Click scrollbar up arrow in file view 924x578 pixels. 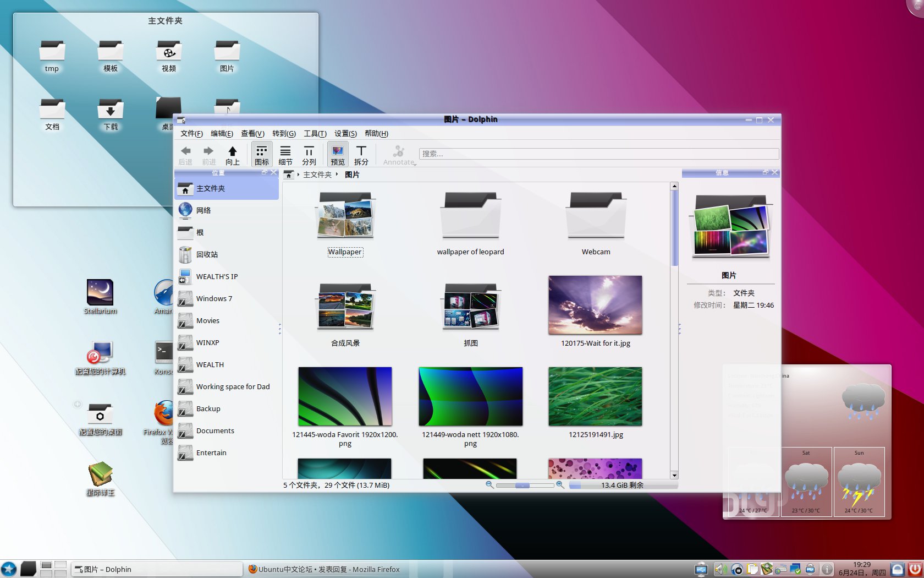pos(674,186)
